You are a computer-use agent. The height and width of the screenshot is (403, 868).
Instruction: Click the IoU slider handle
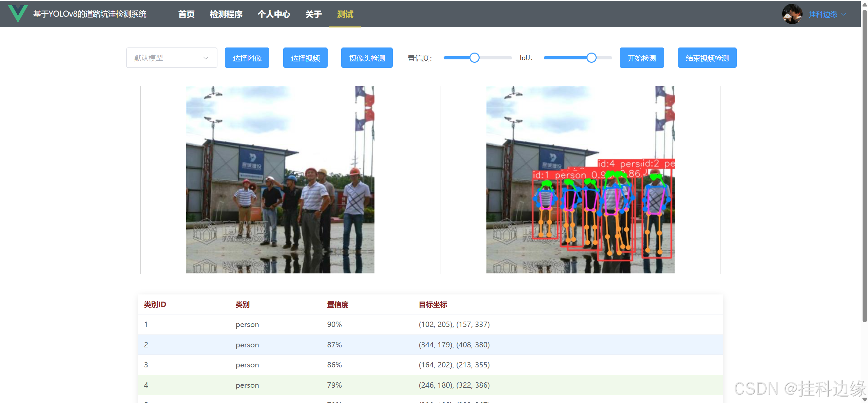pos(591,58)
